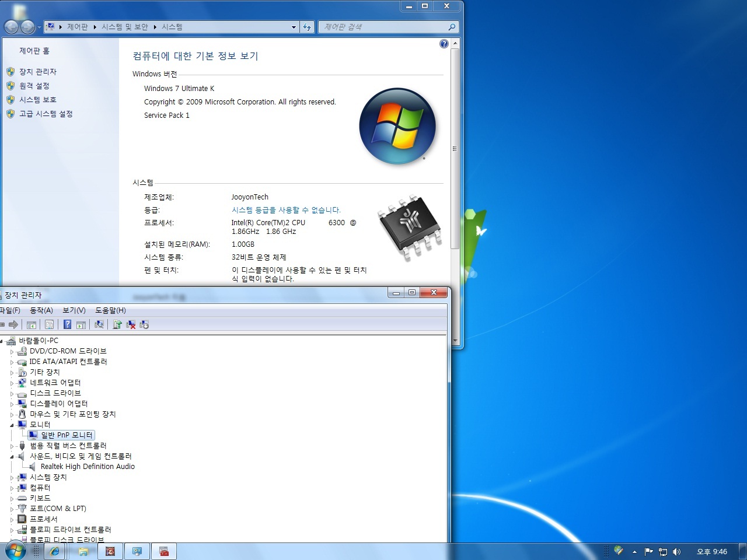The image size is (747, 560).
Task: Collapse the 사운드, 비디오 및 게임 컨트롤러 node
Action: 12,457
